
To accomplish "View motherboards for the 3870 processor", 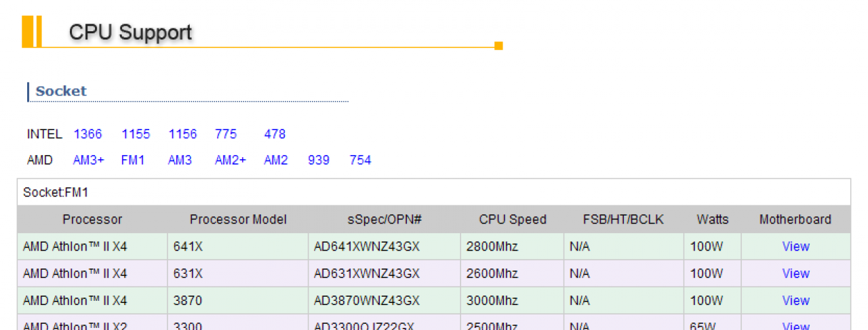I will 795,300.
